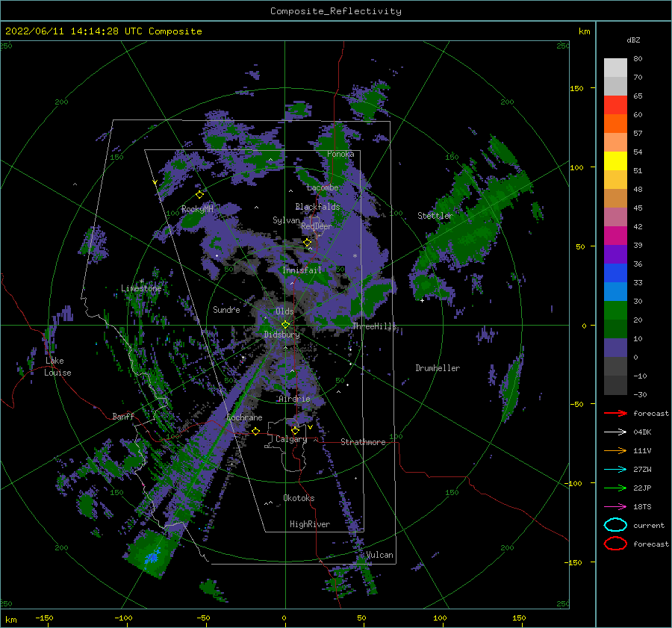Click the Airdrie city label

294,399
